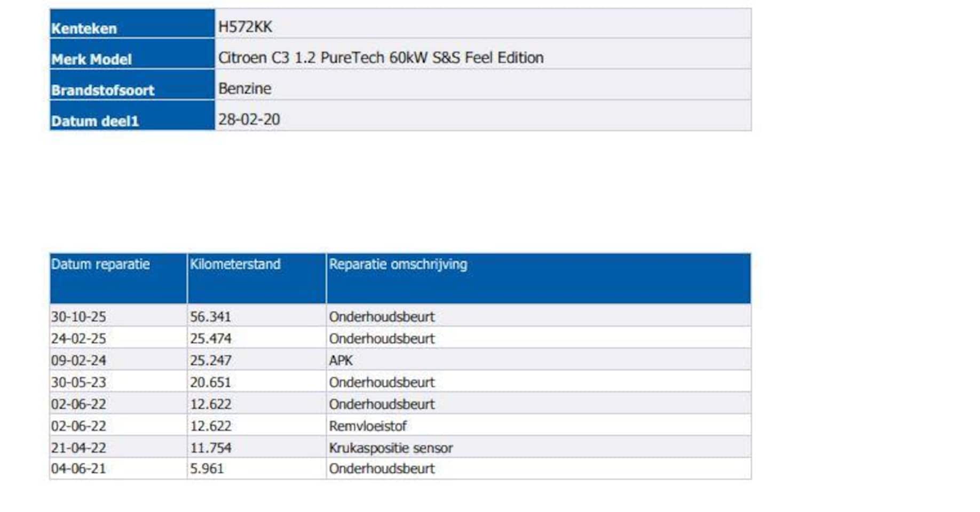This screenshot has height=512, width=980.
Task: Select the APK description entry
Action: point(341,361)
